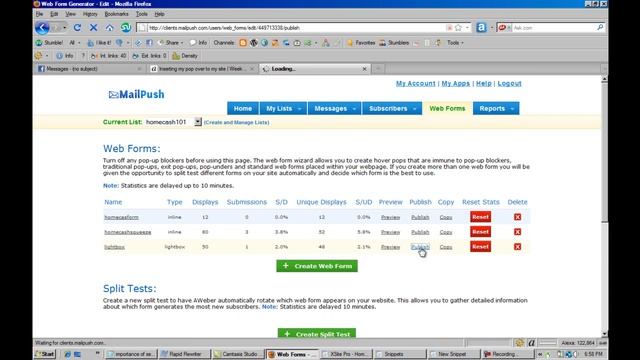The height and width of the screenshot is (360, 640).
Task: Select the Web Forms navigation tab
Action: (x=447, y=109)
